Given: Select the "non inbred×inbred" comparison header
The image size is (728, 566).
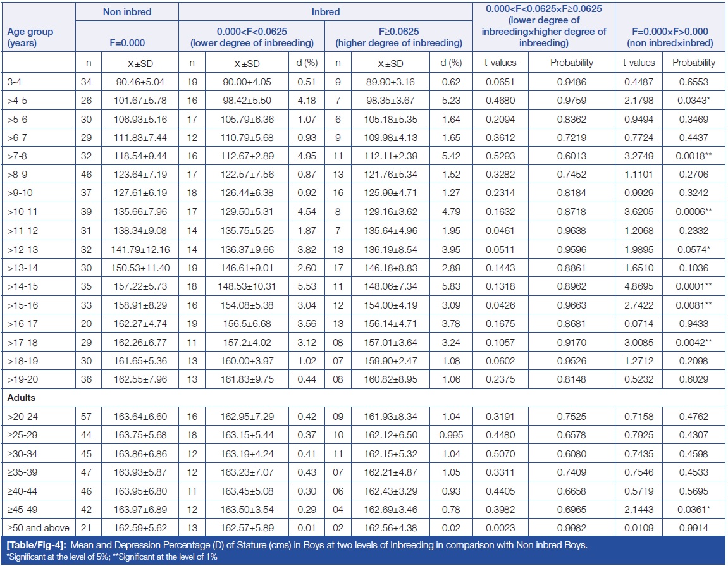Looking at the screenshot, I should [x=670, y=37].
